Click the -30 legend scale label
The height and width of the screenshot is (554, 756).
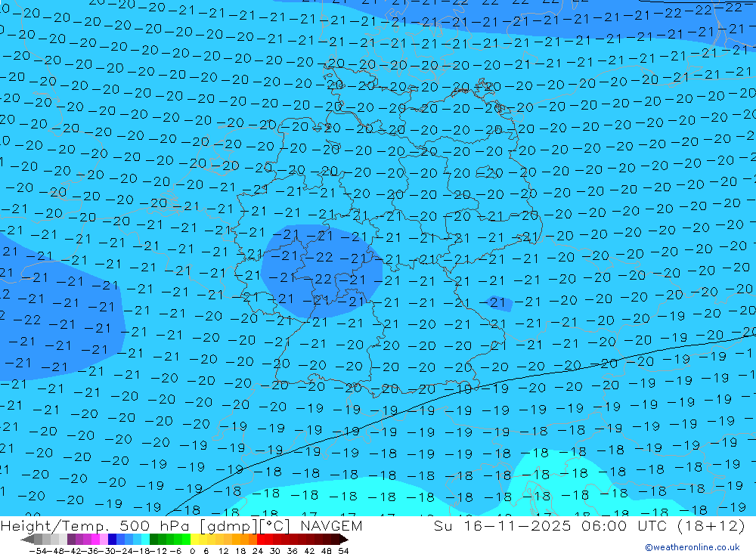click(107, 551)
